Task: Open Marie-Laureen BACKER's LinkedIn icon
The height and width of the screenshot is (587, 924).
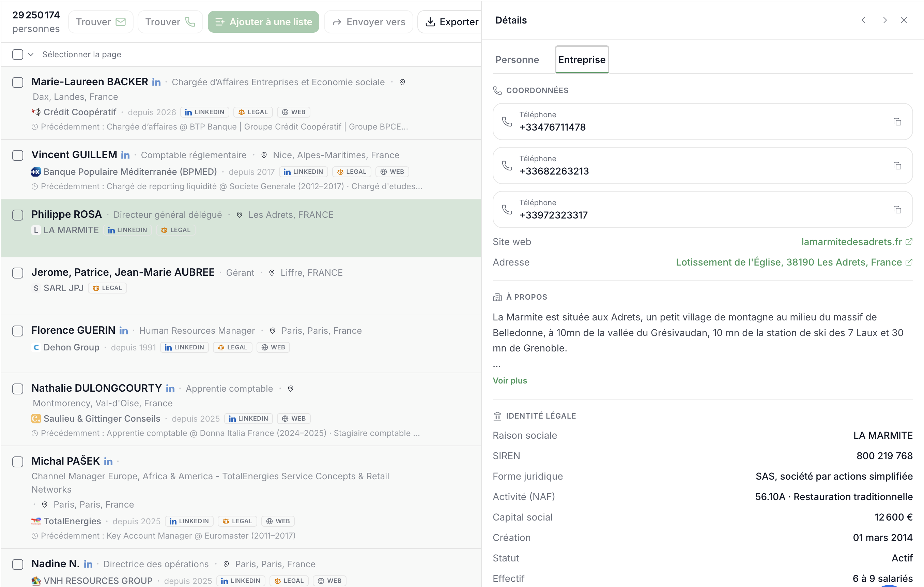Action: pyautogui.click(x=156, y=82)
